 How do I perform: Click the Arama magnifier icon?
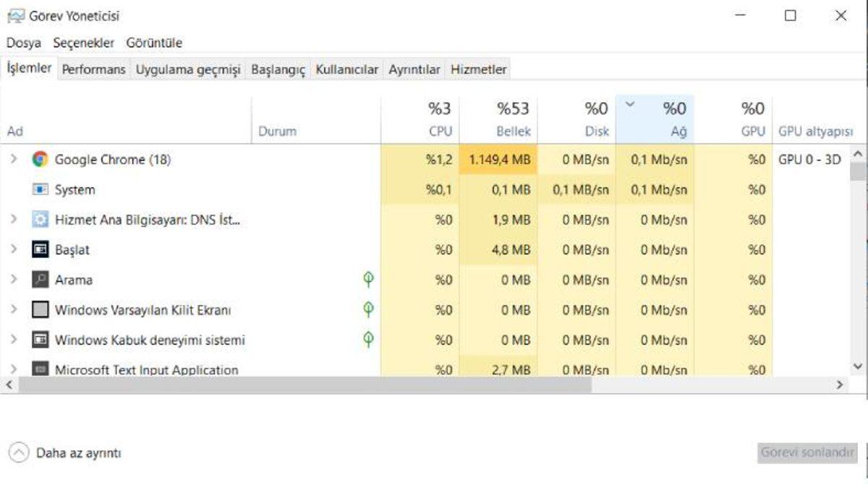[x=41, y=280]
